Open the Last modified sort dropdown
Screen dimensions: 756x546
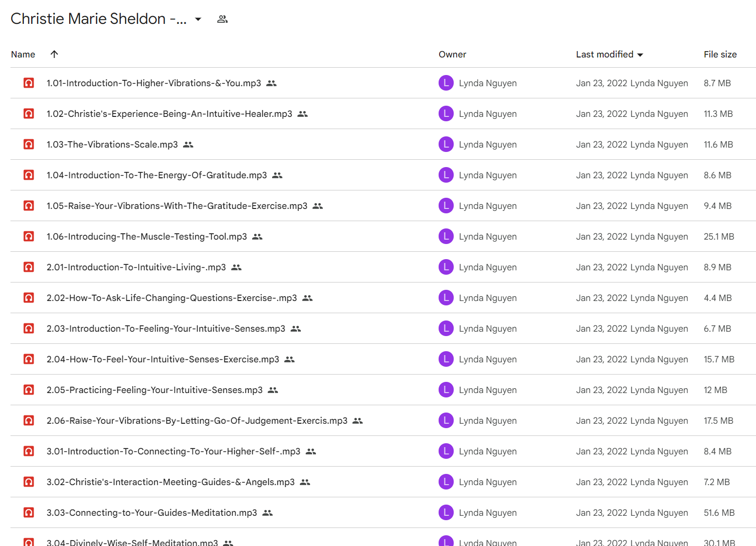click(640, 55)
